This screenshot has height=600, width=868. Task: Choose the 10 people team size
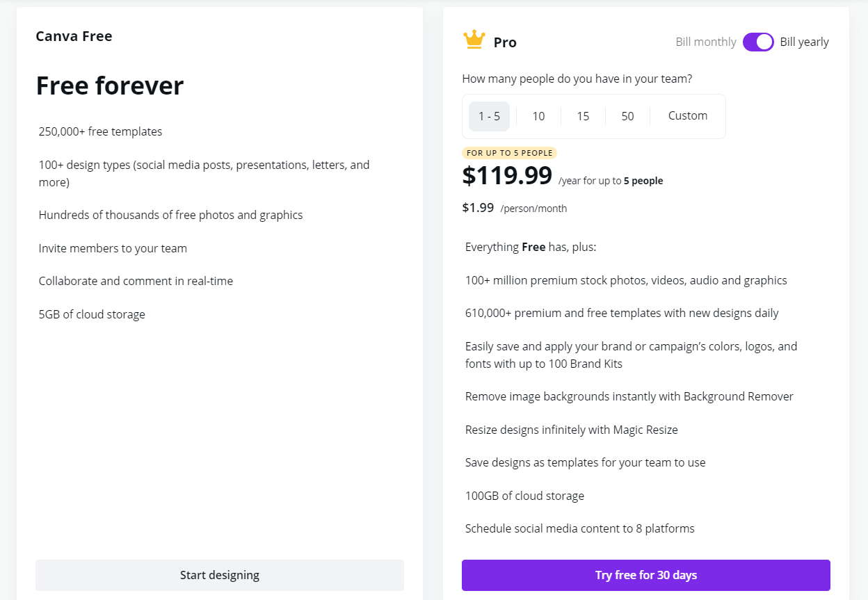(538, 116)
